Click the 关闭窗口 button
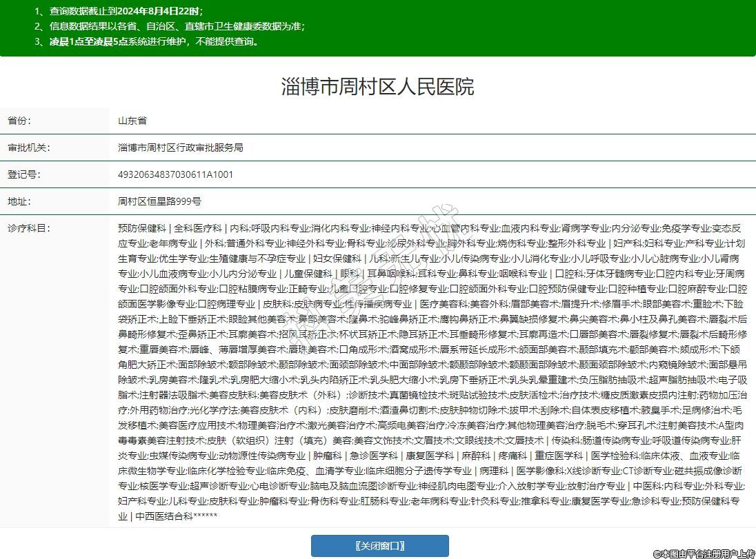This screenshot has width=756, height=559. point(379,546)
